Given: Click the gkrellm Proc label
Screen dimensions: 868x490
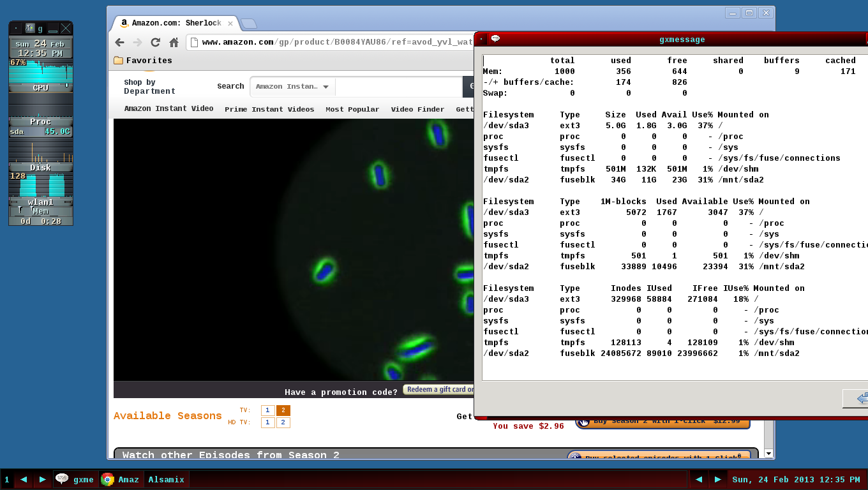Looking at the screenshot, I should 40,122.
